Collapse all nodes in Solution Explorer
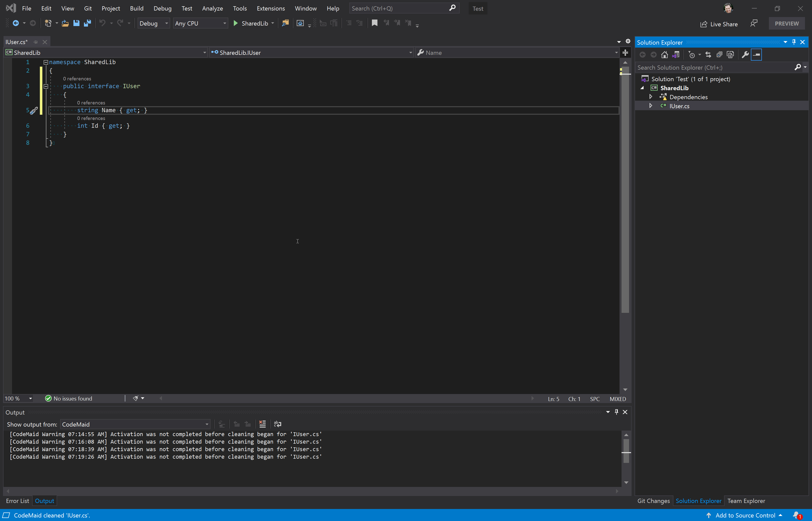 coord(719,54)
